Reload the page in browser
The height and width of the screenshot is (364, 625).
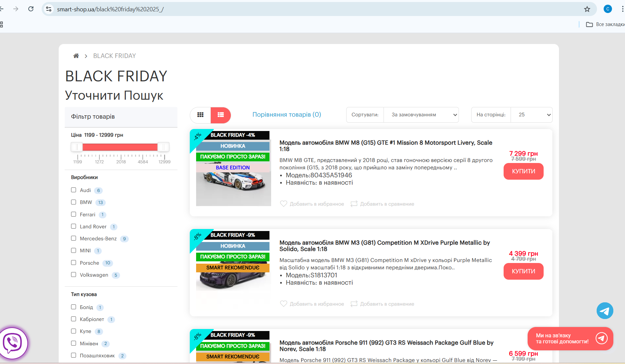point(31,9)
